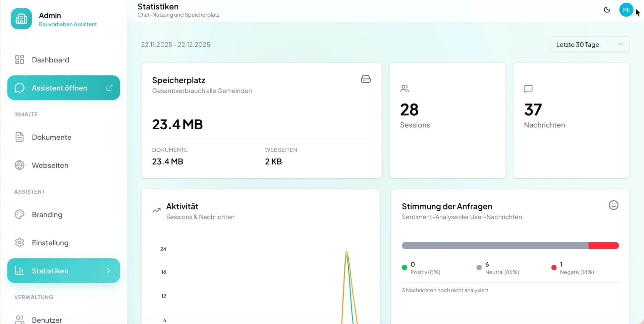
Task: Click the Dashboard grid icon
Action: (x=19, y=60)
